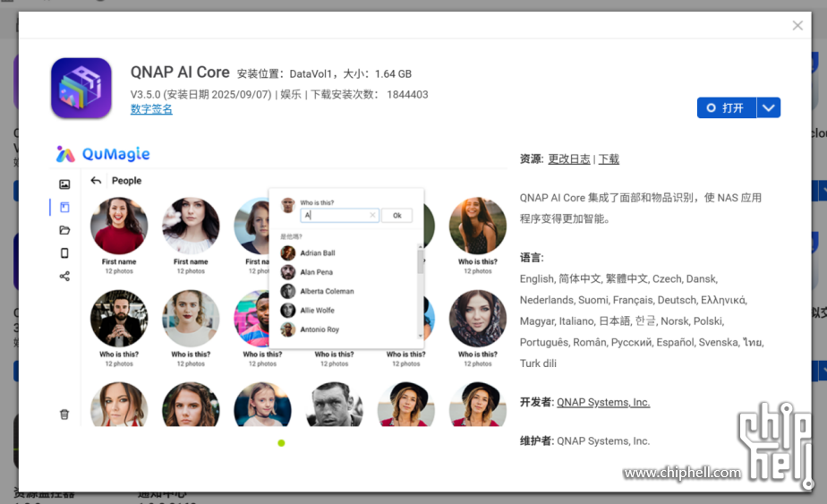
Task: Open the 数字签名 link
Action: (151, 109)
